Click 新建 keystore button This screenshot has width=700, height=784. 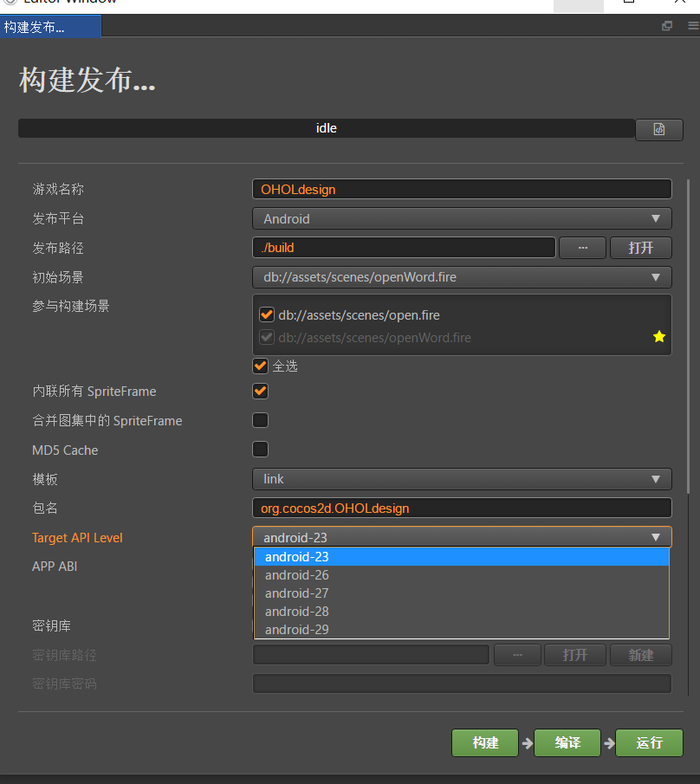coord(641,655)
